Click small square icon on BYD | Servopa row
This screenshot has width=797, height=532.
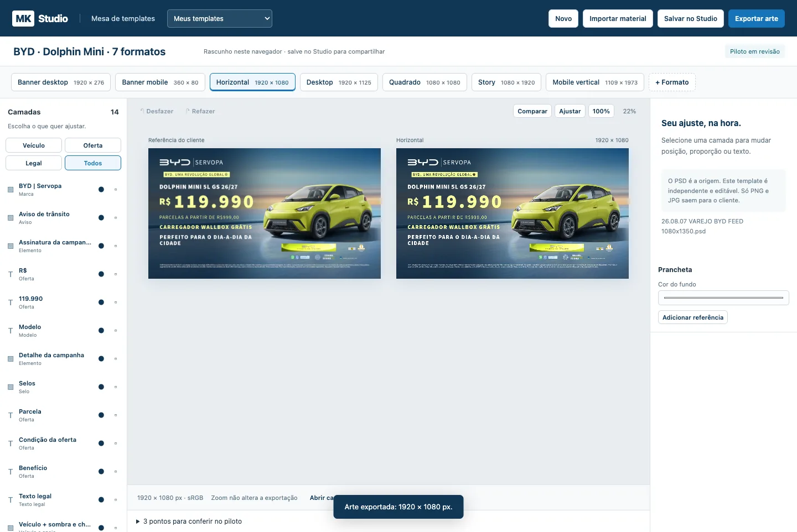coord(116,190)
